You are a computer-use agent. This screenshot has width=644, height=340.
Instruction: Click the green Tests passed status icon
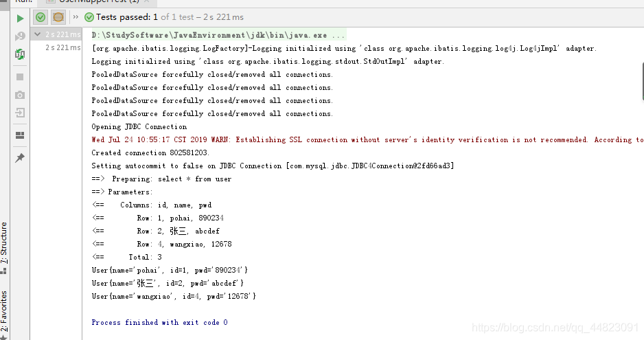pos(89,17)
